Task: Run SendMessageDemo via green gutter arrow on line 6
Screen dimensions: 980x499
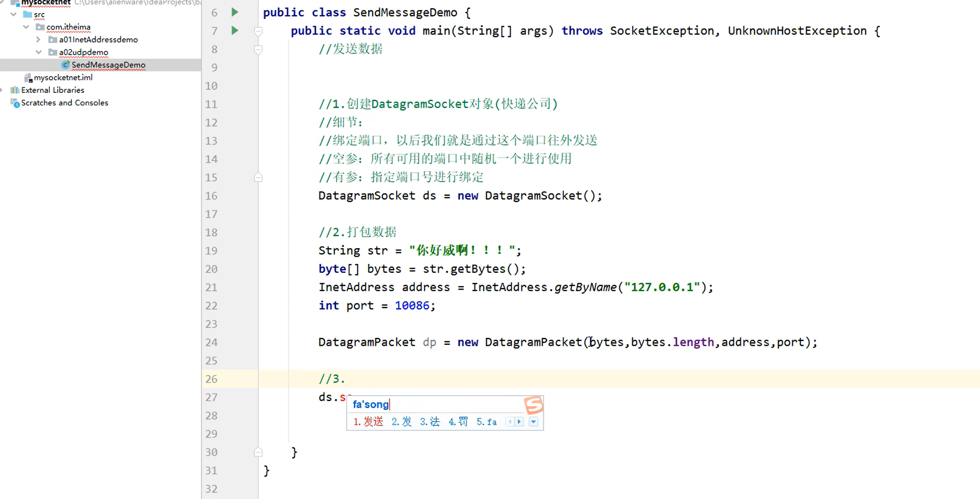Action: tap(234, 12)
